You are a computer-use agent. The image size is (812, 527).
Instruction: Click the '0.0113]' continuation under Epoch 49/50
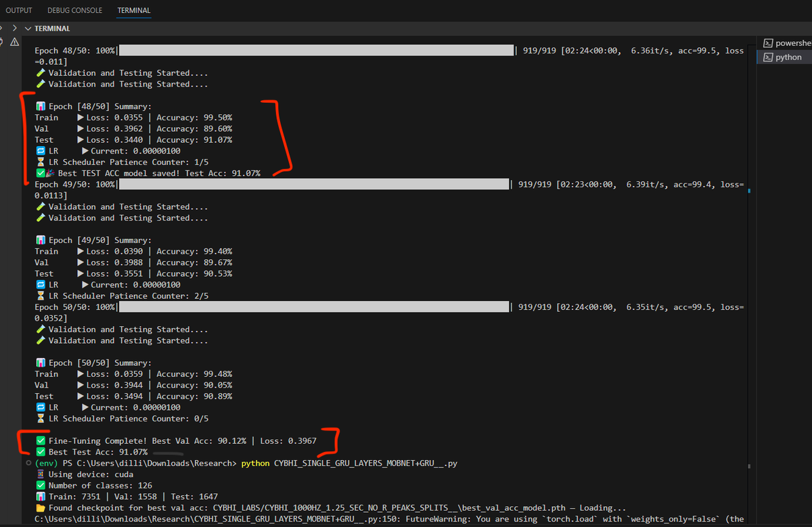51,196
